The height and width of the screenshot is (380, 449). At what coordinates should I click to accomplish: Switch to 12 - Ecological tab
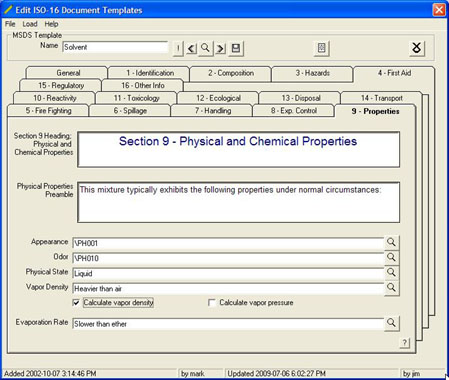pos(218,98)
